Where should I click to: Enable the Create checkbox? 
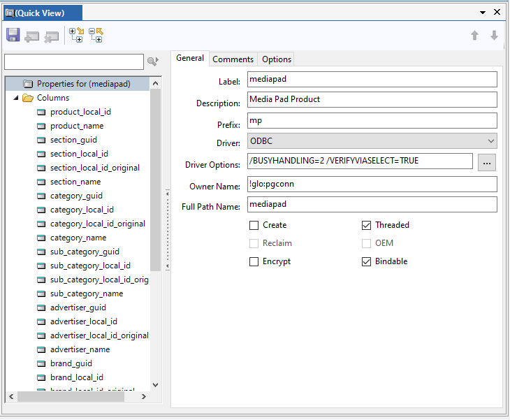click(254, 225)
